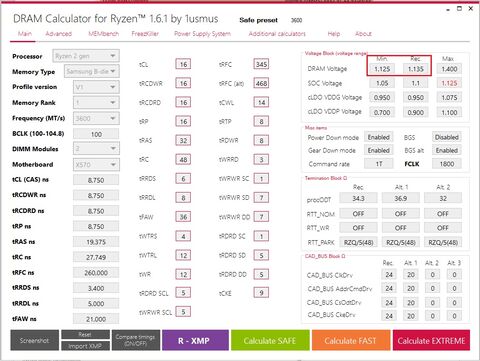Screen dimensions: 480x361
Task: Click the cLDO VDDP Voltage Rec value
Action: [x=416, y=112]
